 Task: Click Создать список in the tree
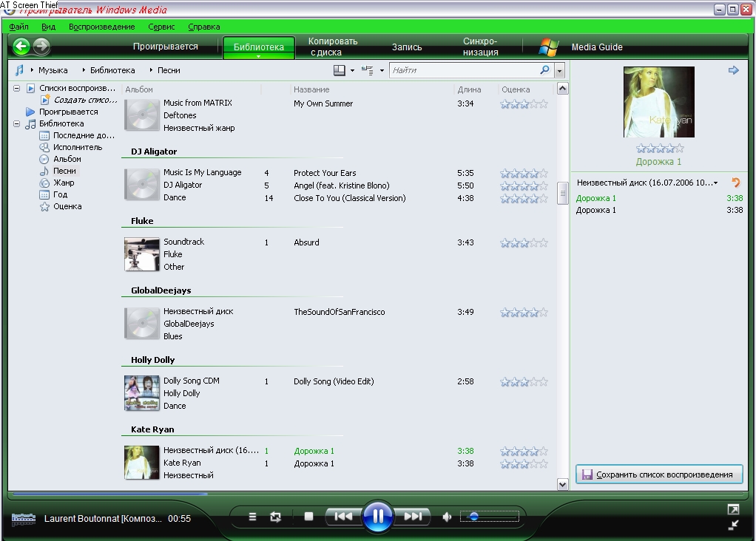[85, 100]
